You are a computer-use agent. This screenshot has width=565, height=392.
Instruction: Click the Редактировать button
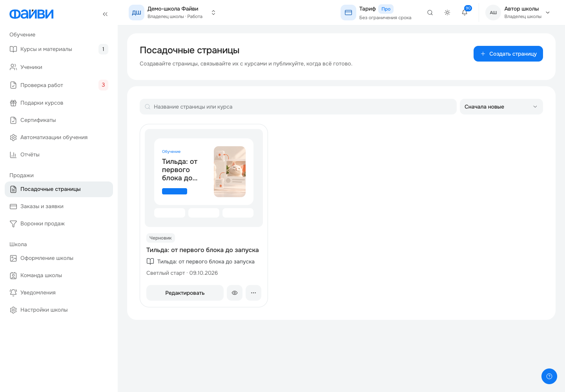point(185,293)
